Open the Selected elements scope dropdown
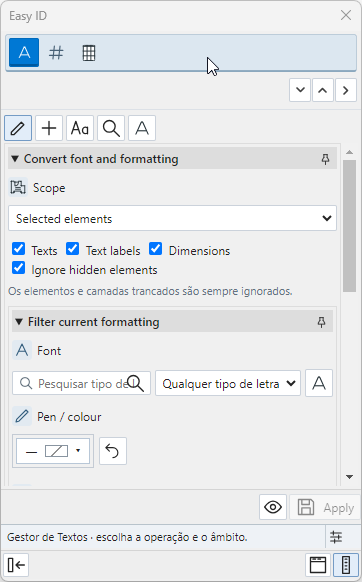Image resolution: width=362 pixels, height=582 pixels. [172, 218]
